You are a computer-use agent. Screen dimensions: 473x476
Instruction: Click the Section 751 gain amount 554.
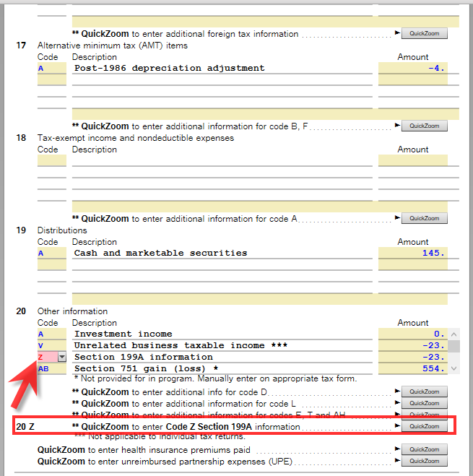(x=412, y=368)
